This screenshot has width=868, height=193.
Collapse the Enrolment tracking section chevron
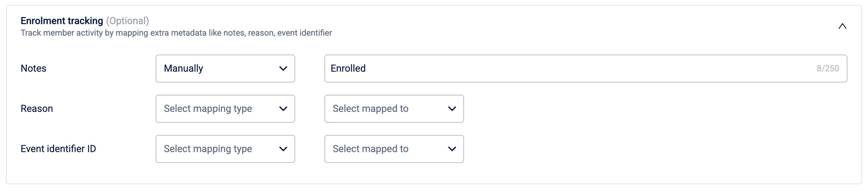[842, 26]
